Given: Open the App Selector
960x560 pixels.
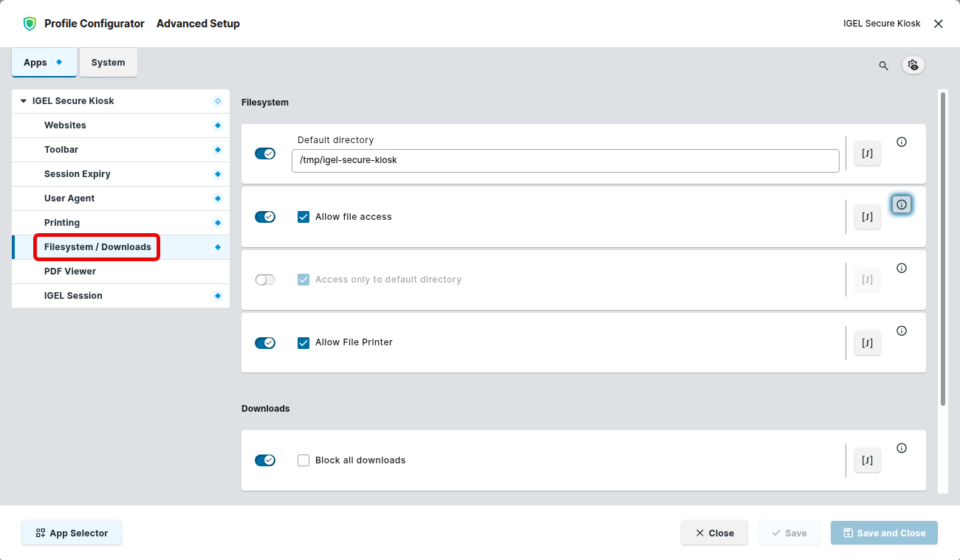Looking at the screenshot, I should pos(72,533).
